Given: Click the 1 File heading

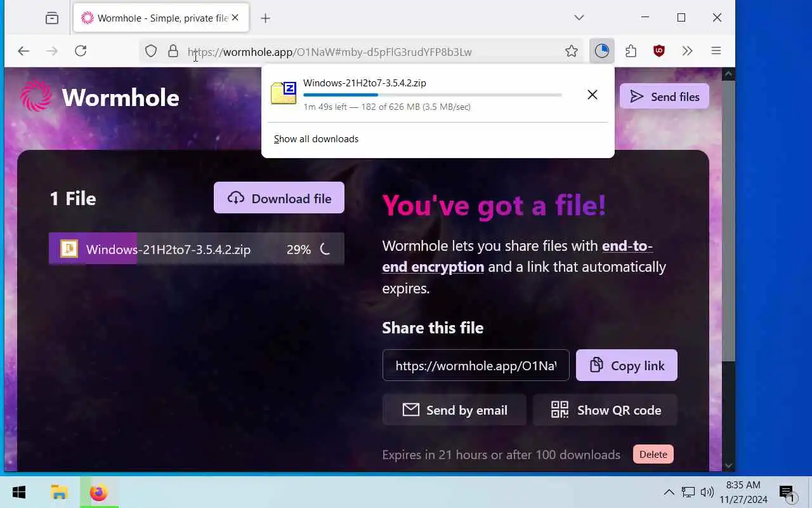Looking at the screenshot, I should pyautogui.click(x=73, y=199).
